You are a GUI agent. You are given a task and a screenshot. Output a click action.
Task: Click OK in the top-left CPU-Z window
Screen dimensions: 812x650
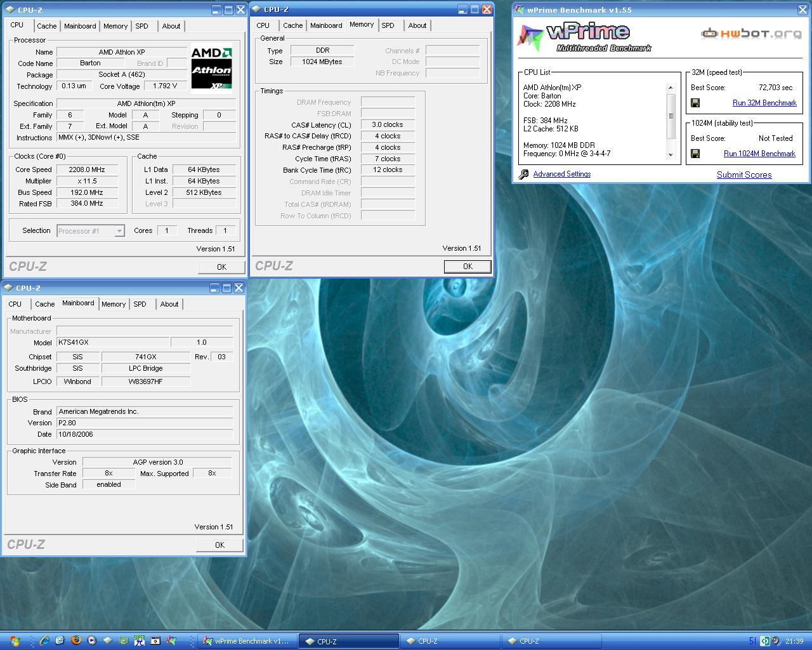pos(221,267)
